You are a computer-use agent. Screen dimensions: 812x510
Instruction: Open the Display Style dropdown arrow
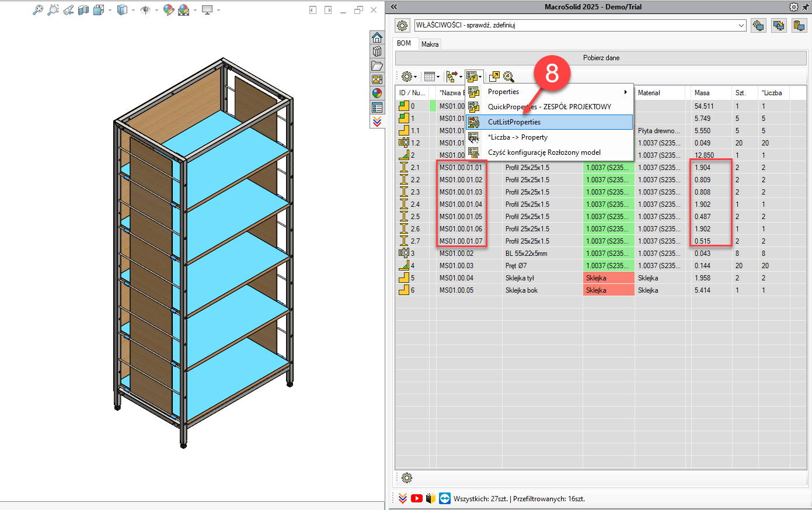[133, 10]
